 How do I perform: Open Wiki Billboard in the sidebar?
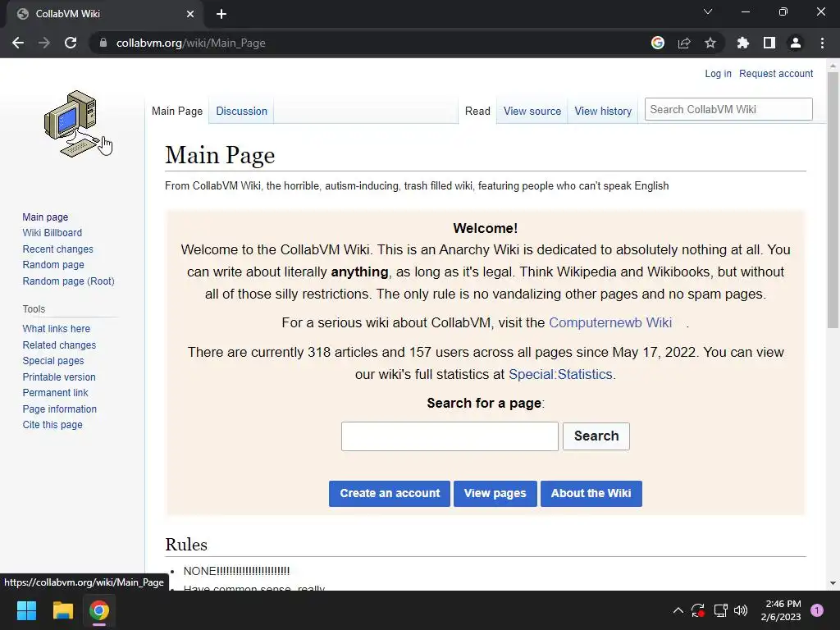pos(52,232)
